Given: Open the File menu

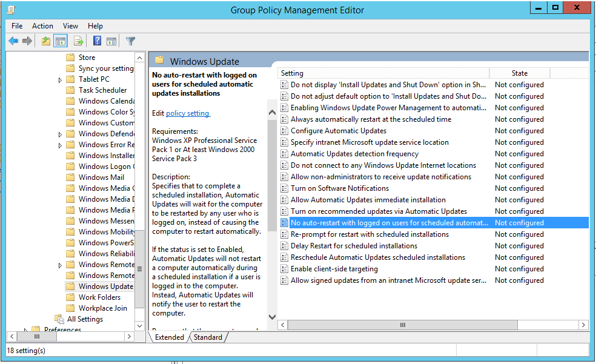Looking at the screenshot, I should [x=17, y=26].
